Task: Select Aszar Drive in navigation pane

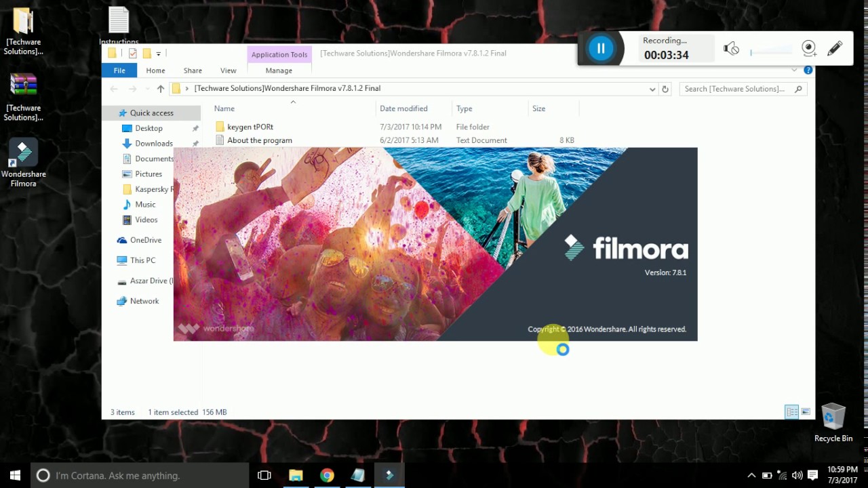Action: click(x=145, y=281)
